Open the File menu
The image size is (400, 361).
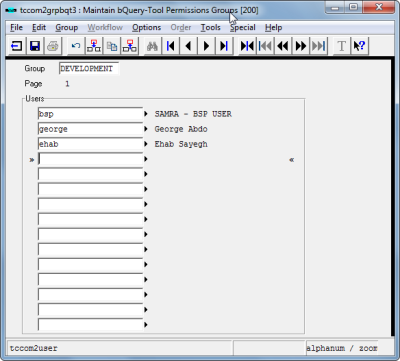click(16, 27)
